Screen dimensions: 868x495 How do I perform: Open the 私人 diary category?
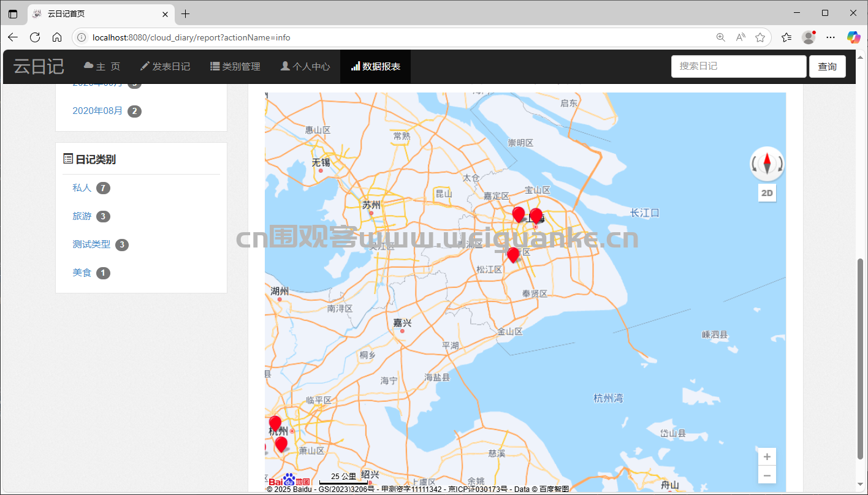point(82,188)
